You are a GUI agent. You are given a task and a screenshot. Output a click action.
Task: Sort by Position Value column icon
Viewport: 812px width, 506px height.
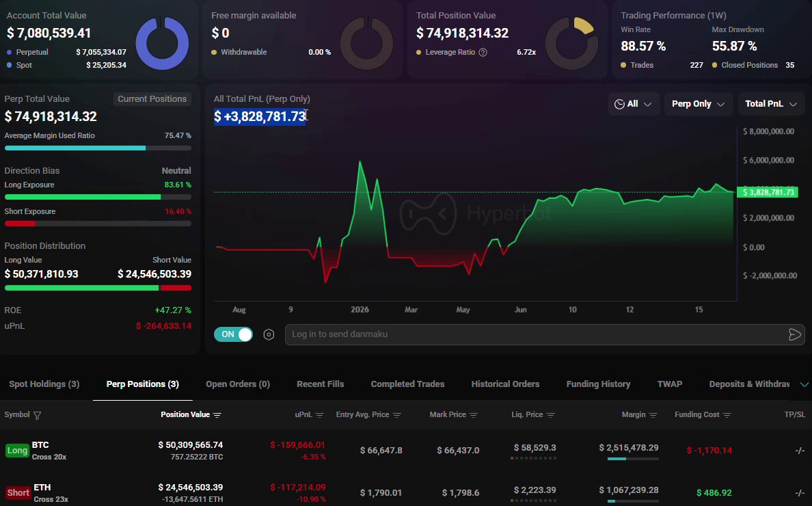tap(217, 415)
